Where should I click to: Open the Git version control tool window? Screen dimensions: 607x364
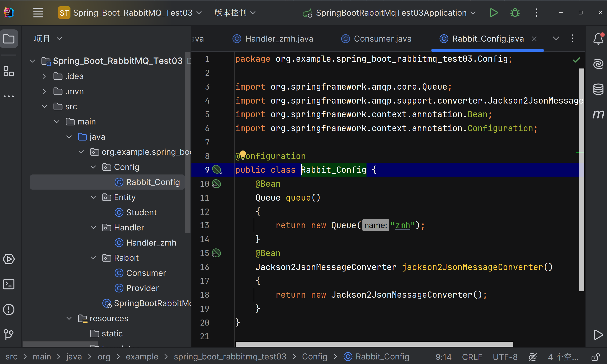tap(9, 334)
